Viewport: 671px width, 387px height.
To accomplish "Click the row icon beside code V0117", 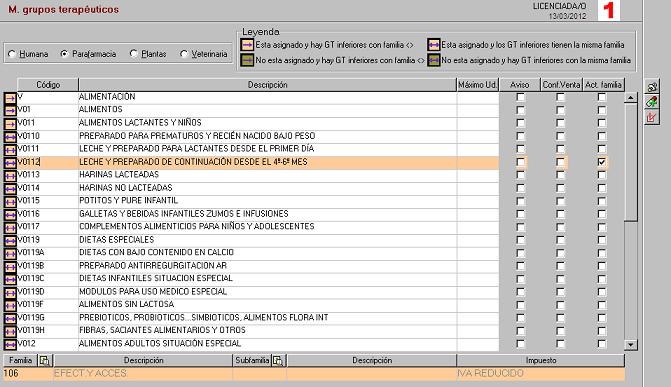I will (10, 228).
